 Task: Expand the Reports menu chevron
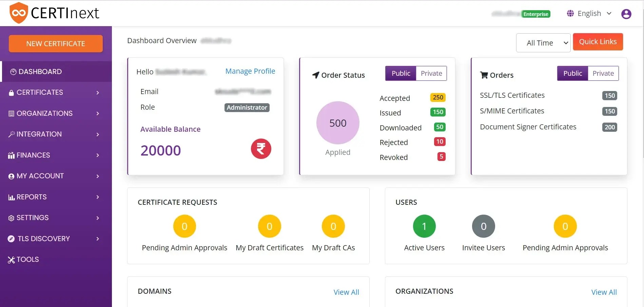[98, 197]
